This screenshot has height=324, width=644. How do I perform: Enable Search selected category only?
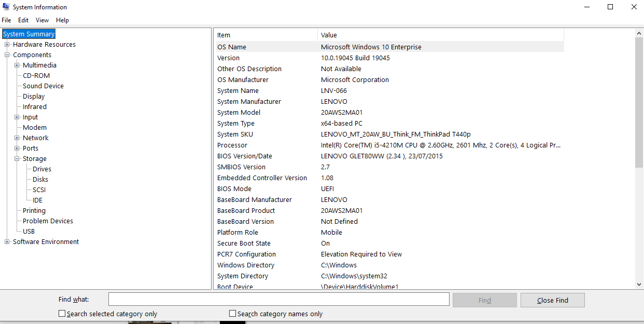point(62,314)
